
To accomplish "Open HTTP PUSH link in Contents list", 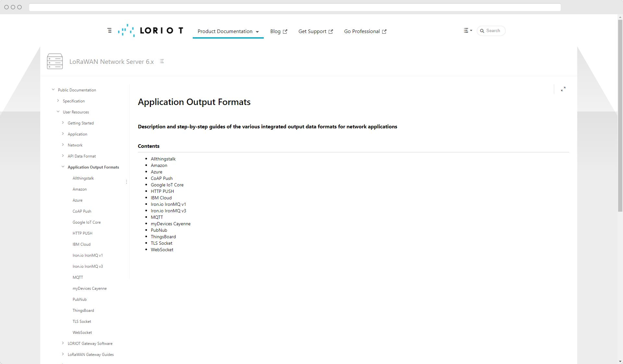I will point(162,191).
